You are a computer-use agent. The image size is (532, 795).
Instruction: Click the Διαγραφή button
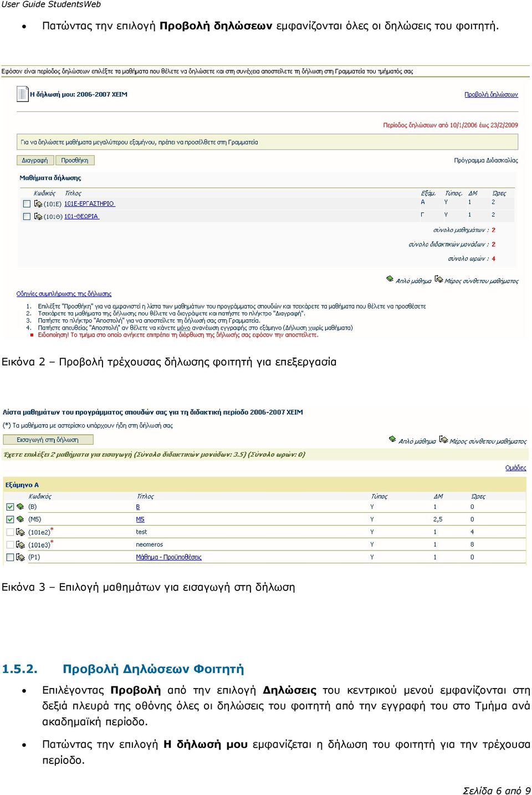(x=35, y=160)
